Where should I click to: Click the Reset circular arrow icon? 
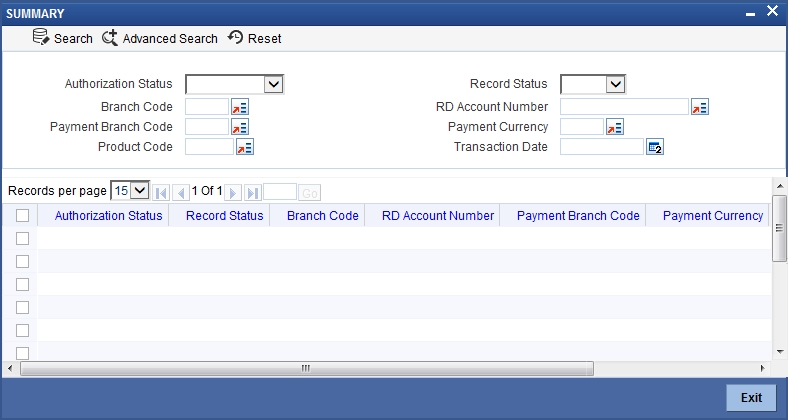click(235, 37)
